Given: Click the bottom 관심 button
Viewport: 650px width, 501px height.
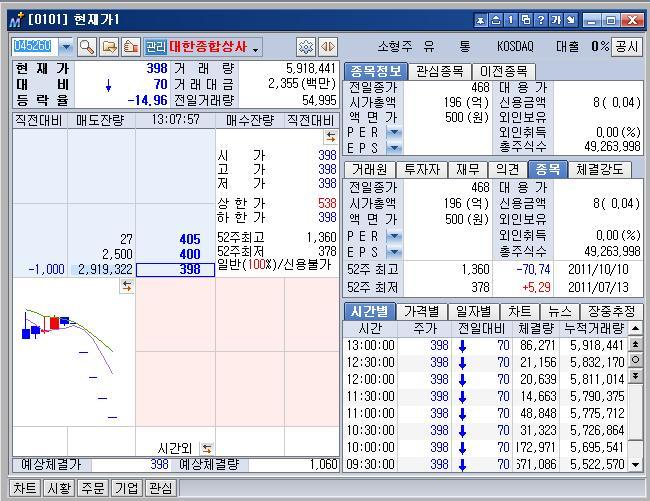Looking at the screenshot, I should (x=160, y=488).
